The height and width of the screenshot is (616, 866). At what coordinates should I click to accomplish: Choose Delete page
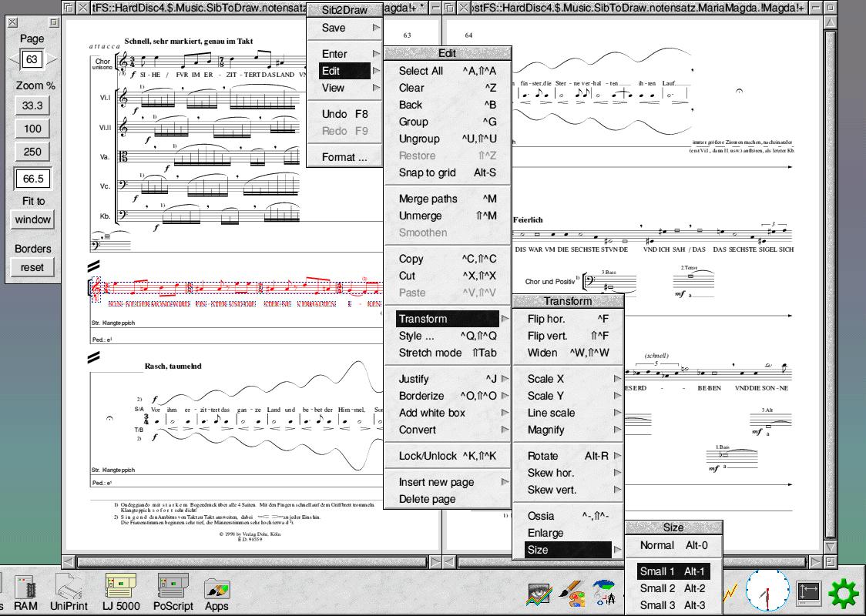[448, 499]
